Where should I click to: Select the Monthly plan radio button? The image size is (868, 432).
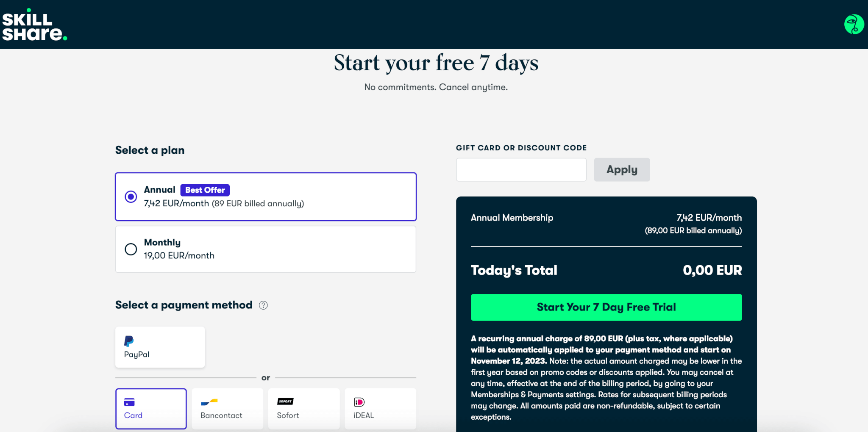pos(131,249)
